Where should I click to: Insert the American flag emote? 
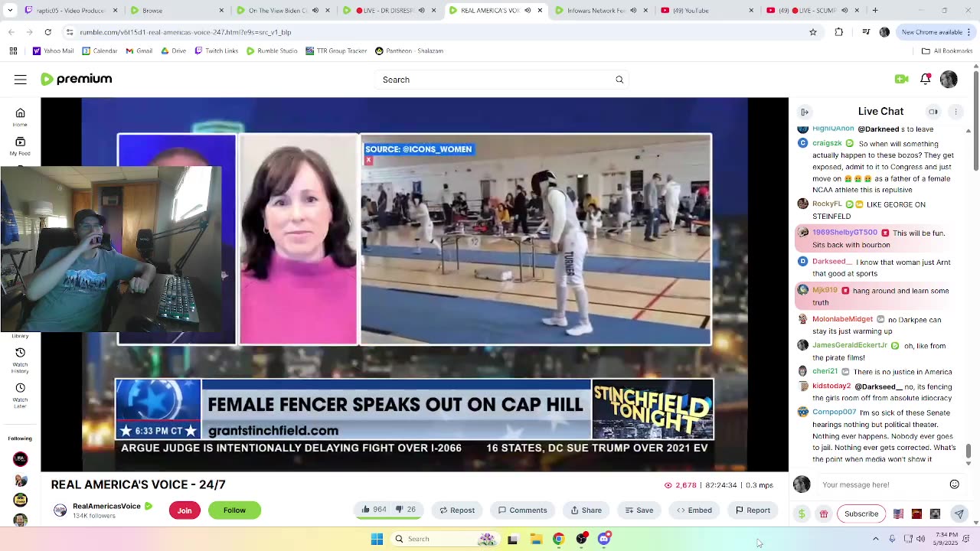898,514
